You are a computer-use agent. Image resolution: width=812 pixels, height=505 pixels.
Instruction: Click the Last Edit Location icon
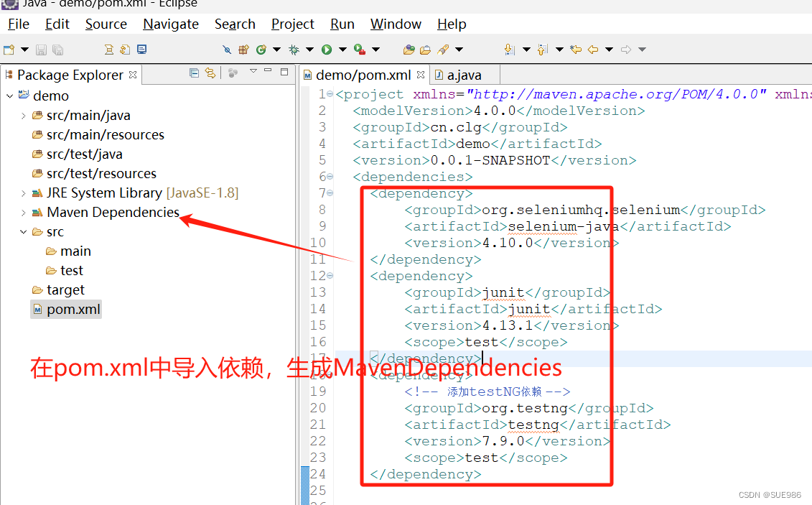pos(576,50)
